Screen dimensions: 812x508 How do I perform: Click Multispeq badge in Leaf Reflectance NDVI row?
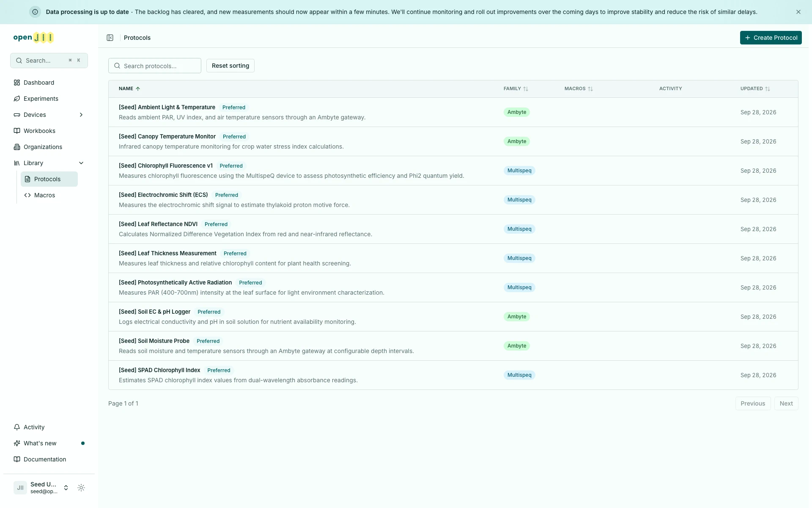coord(519,229)
